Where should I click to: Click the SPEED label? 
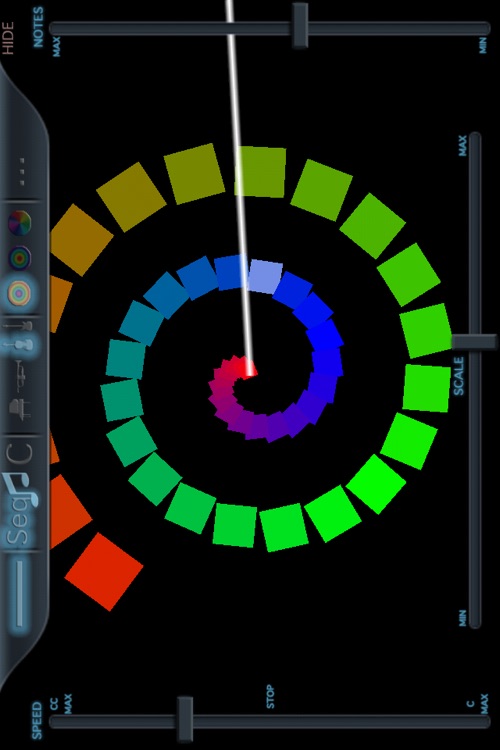coord(37,720)
